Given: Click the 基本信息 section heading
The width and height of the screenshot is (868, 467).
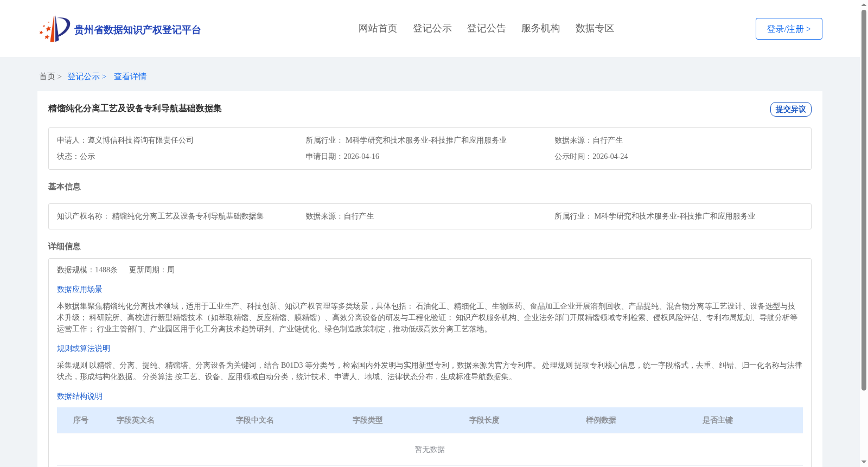Looking at the screenshot, I should tap(65, 187).
